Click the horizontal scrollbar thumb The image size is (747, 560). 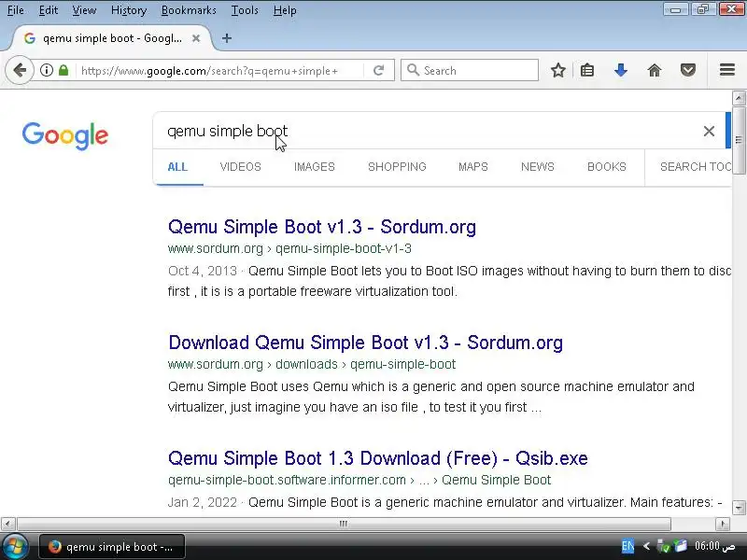click(x=344, y=524)
